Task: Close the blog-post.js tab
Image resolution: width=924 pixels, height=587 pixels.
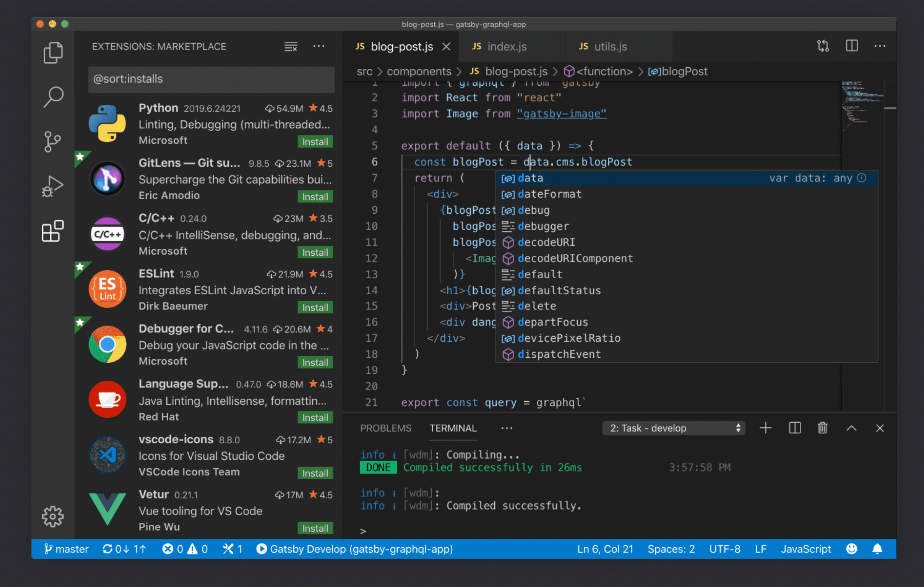Action: pyautogui.click(x=446, y=47)
